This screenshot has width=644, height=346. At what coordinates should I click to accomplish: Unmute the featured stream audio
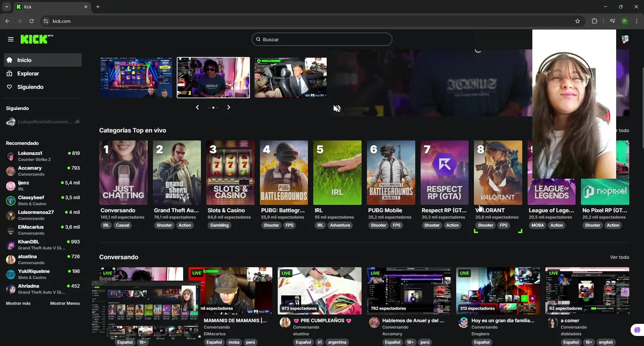click(337, 109)
